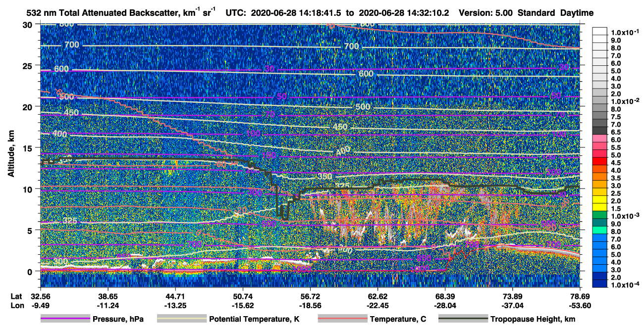Click the altitude tick label '15'
This screenshot has width=644, height=330.
pos(28,147)
